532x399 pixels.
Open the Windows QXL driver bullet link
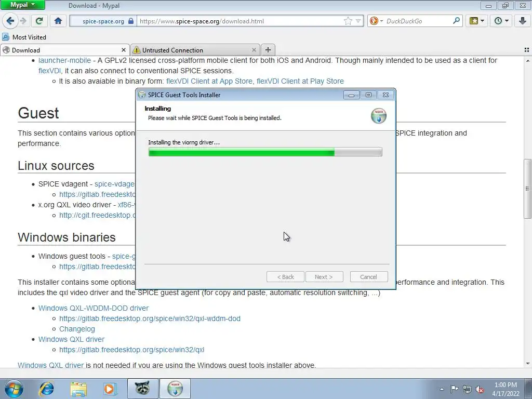click(x=71, y=339)
